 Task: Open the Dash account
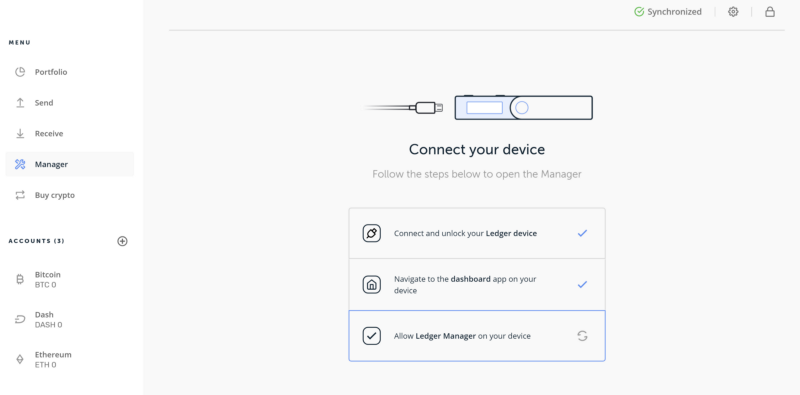click(69, 319)
